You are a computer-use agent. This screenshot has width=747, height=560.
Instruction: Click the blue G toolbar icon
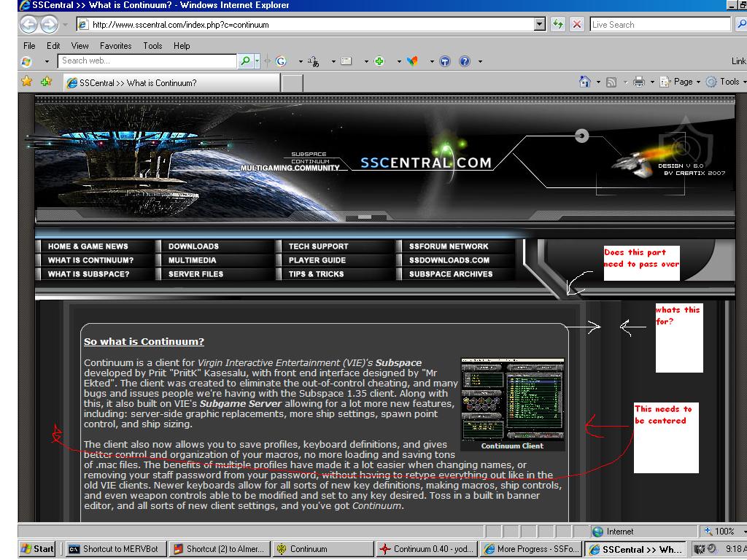(281, 61)
